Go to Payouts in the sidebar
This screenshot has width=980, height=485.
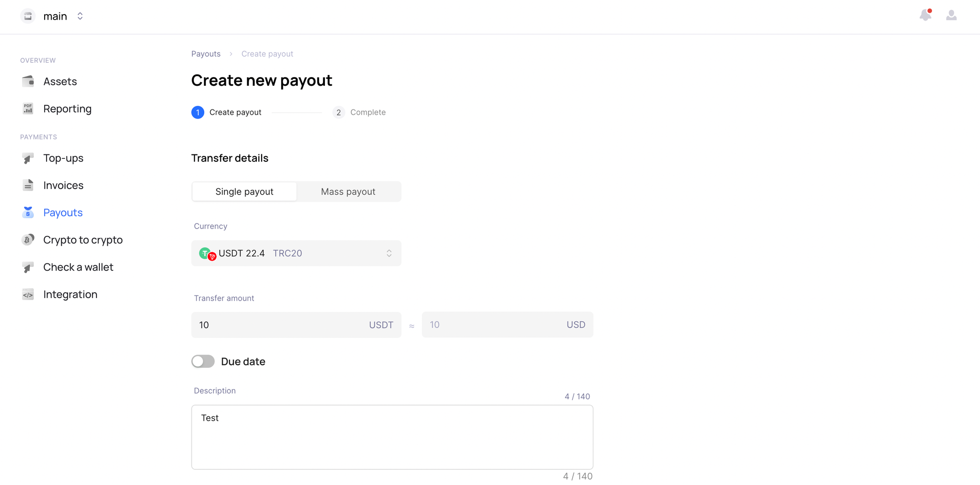tap(63, 213)
